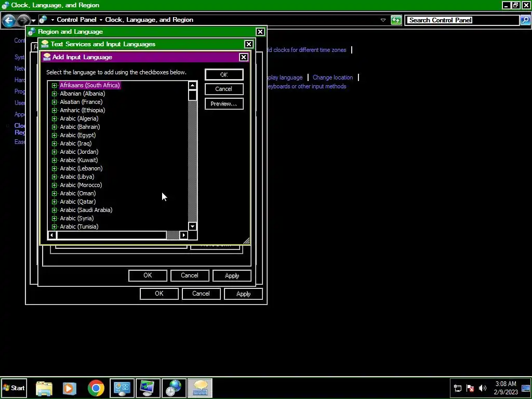Viewport: 532px width, 399px height.
Task: Open the Start menu
Action: [14, 388]
